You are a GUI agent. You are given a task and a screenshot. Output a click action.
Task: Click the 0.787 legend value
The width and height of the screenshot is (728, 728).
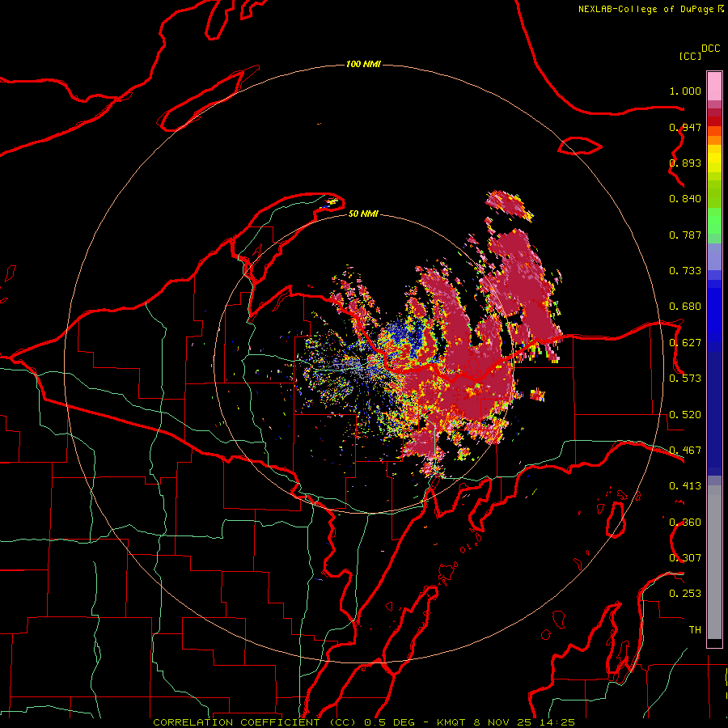[685, 235]
